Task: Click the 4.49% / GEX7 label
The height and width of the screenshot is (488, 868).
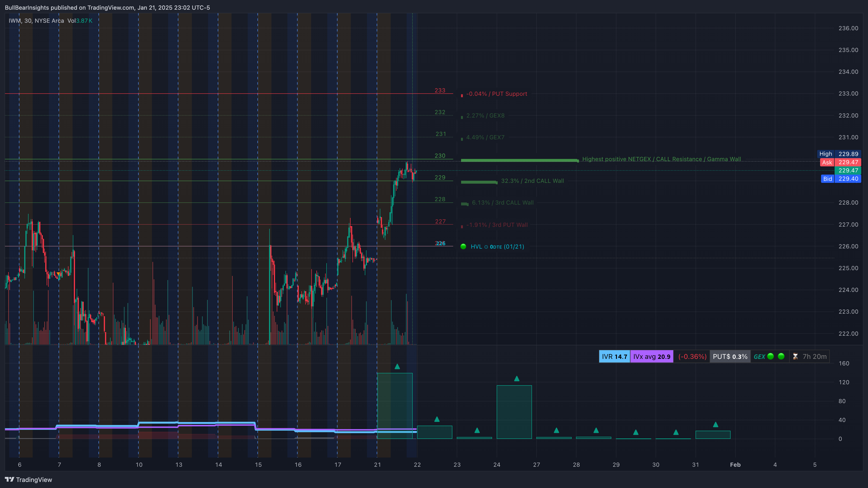Action: tap(485, 137)
